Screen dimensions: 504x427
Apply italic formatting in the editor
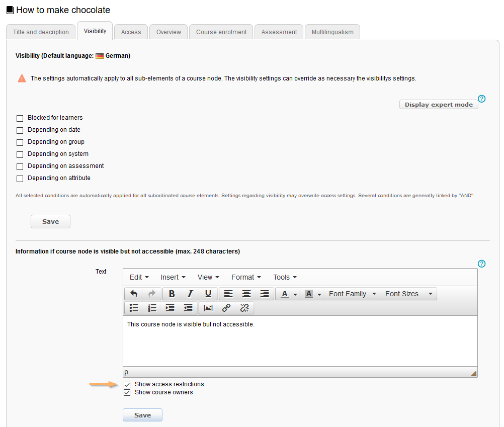tap(190, 294)
